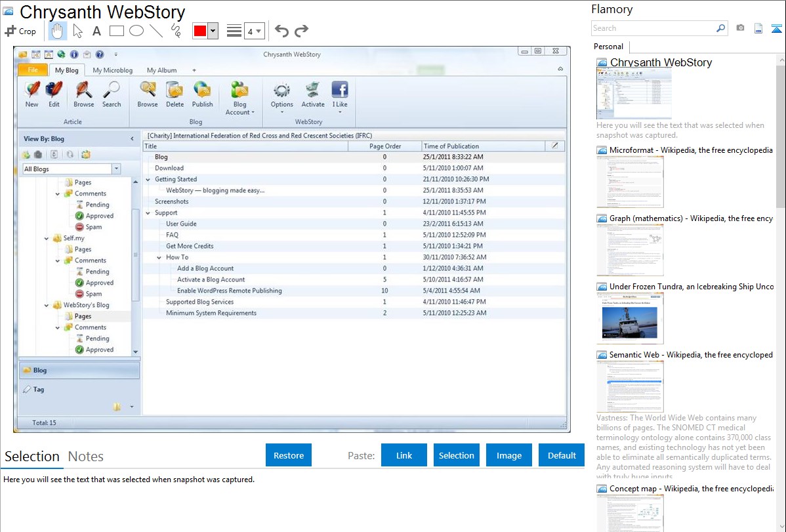The height and width of the screenshot is (532, 786).
Task: Pick the ellipse drawing tool
Action: point(136,31)
